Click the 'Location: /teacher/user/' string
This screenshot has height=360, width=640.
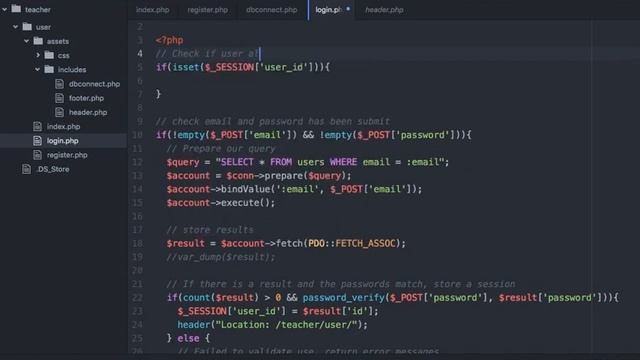286,325
